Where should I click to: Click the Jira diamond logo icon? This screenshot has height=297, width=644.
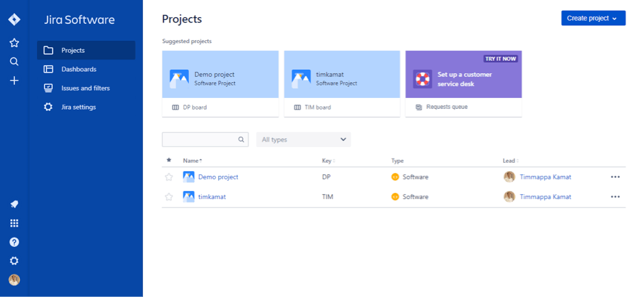pyautogui.click(x=14, y=19)
